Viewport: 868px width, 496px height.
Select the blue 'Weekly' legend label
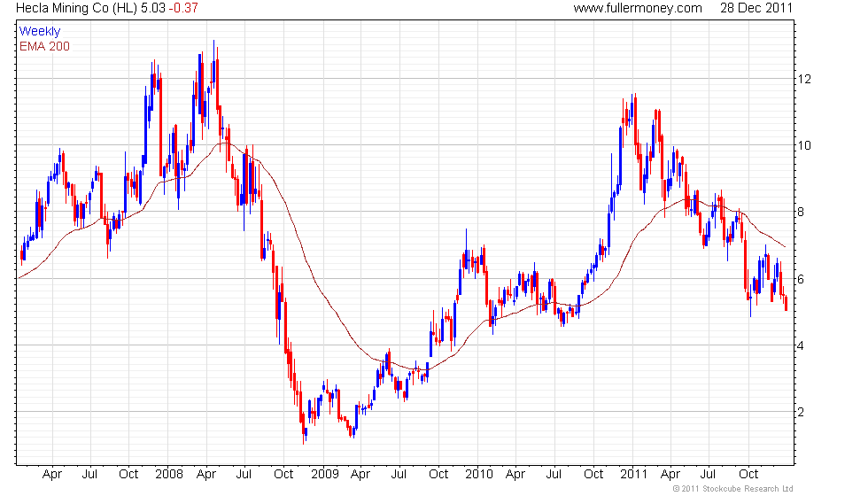40,32
